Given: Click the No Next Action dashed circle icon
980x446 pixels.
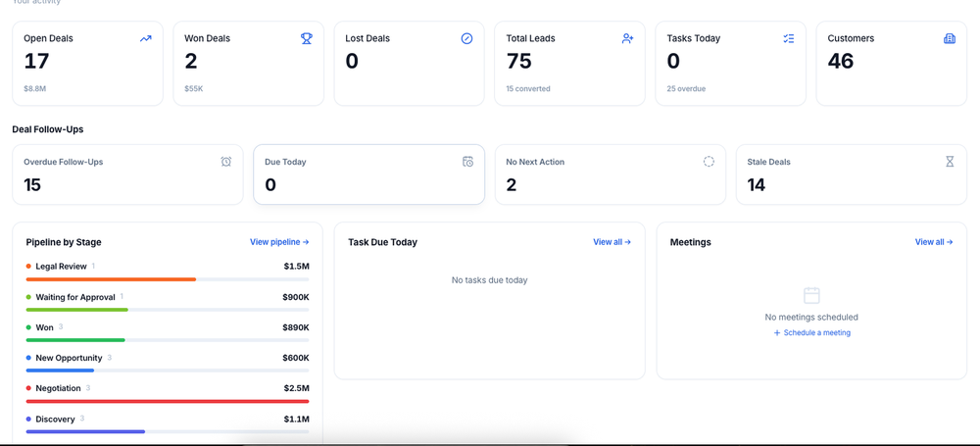Looking at the screenshot, I should point(709,162).
